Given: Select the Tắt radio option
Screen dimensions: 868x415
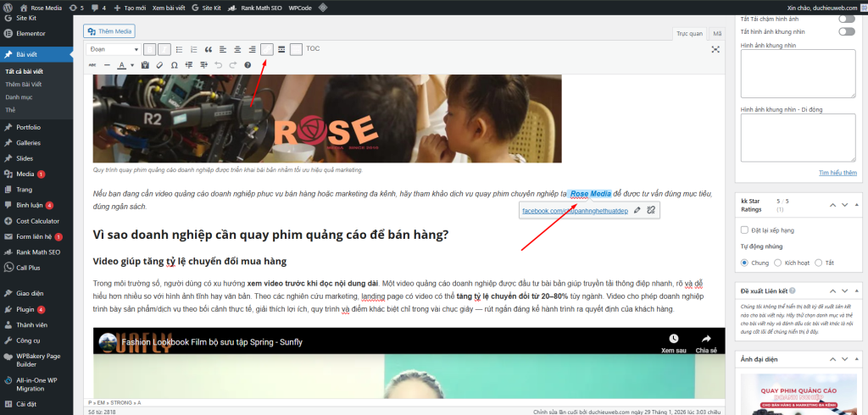Looking at the screenshot, I should pyautogui.click(x=819, y=263).
